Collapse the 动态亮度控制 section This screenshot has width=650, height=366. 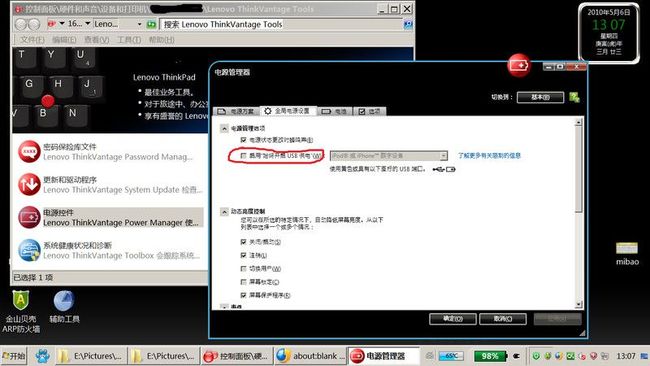pyautogui.click(x=224, y=211)
